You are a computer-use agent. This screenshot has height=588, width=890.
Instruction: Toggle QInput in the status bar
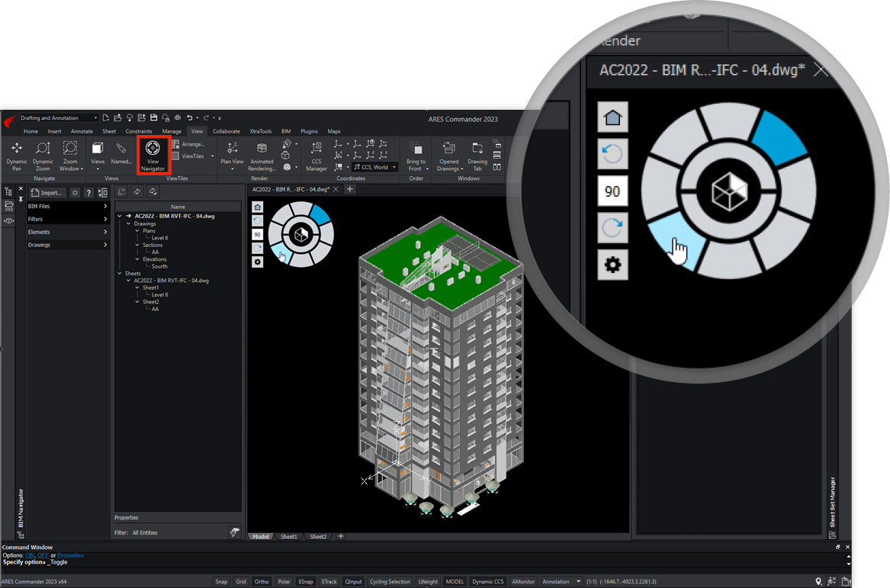coord(353,581)
